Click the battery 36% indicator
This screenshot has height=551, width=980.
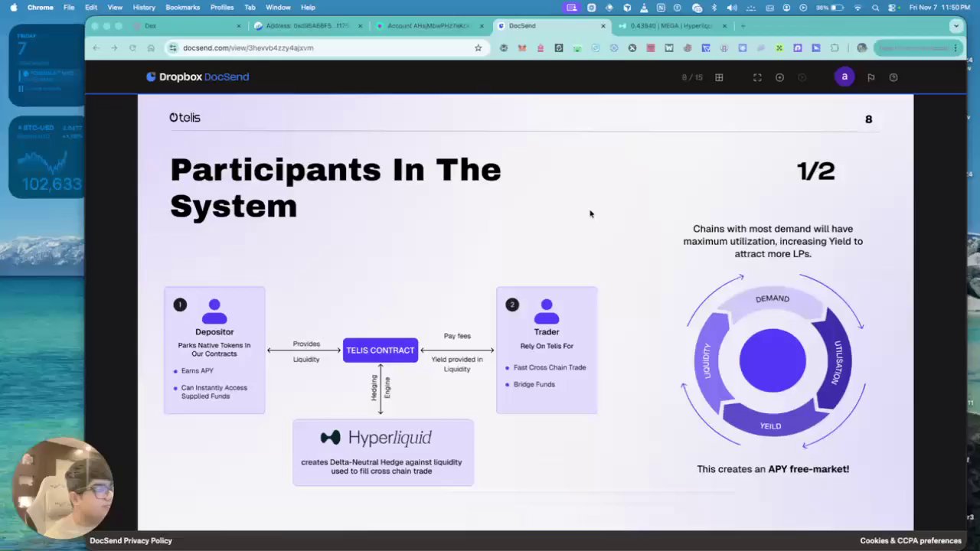coord(829,7)
